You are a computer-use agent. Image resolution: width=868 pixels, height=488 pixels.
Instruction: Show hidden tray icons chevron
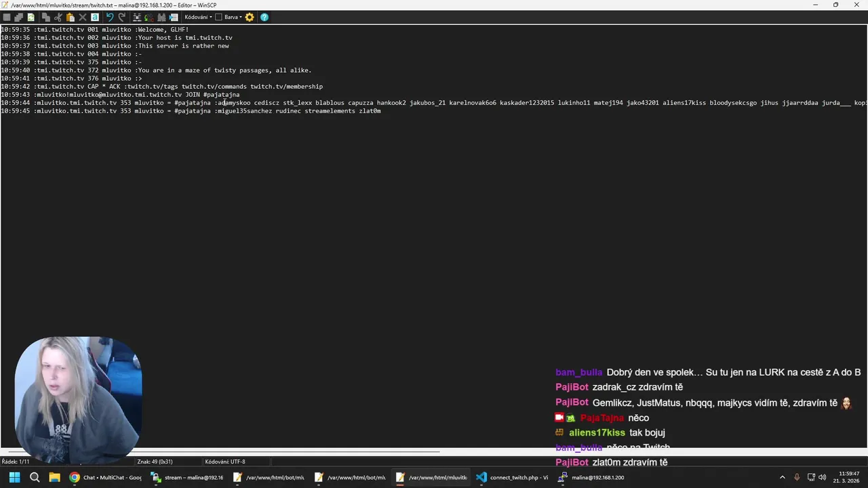(782, 477)
